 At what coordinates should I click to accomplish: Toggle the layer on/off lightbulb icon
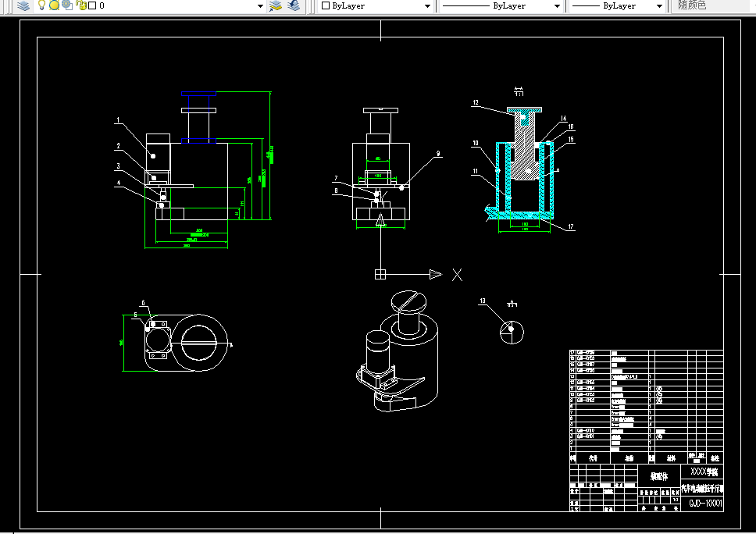pos(41,5)
